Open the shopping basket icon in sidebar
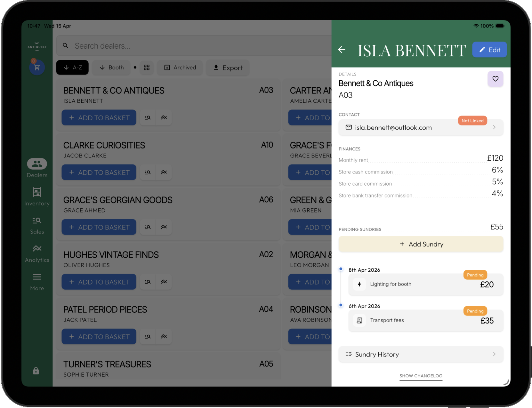This screenshot has height=408, width=532. (x=37, y=67)
